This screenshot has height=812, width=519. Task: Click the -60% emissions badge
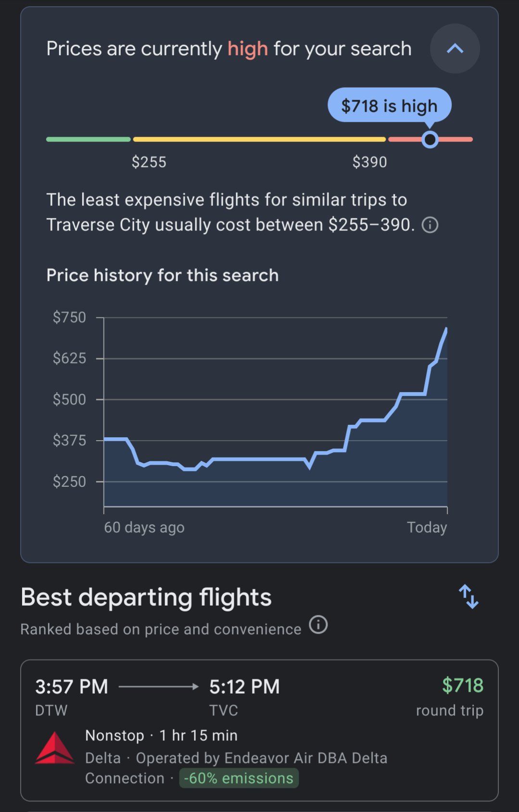(x=239, y=778)
